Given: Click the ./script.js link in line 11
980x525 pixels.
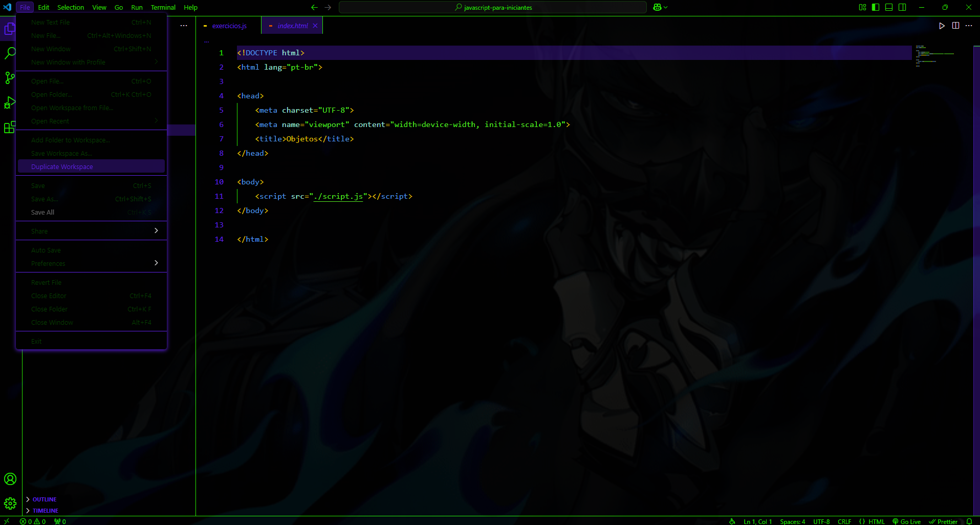Looking at the screenshot, I should tap(338, 196).
